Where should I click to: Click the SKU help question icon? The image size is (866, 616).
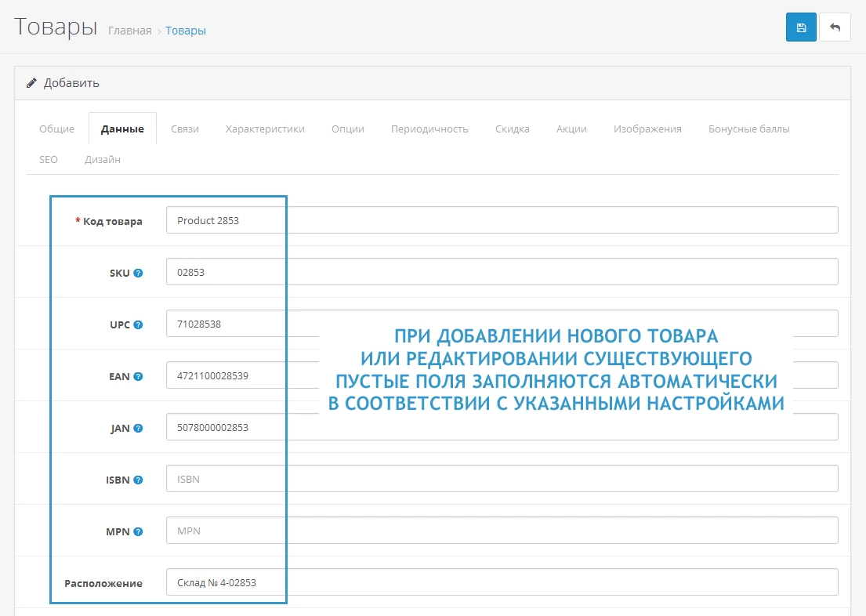(x=138, y=273)
